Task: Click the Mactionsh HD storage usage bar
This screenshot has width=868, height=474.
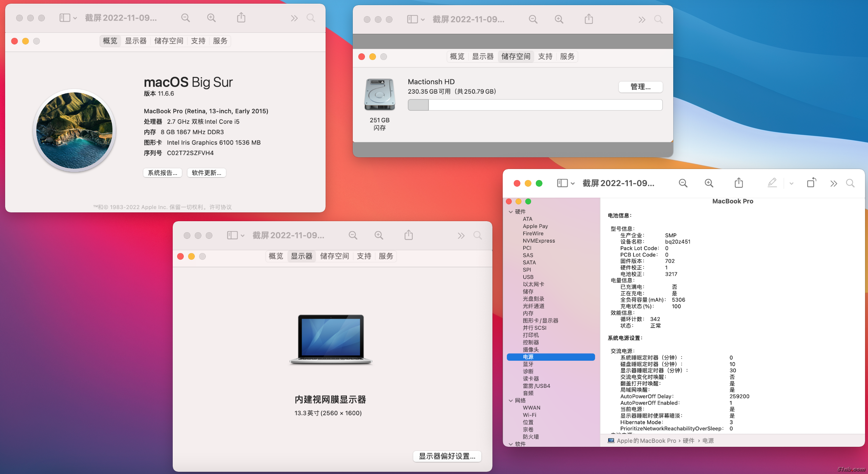Action: click(535, 105)
